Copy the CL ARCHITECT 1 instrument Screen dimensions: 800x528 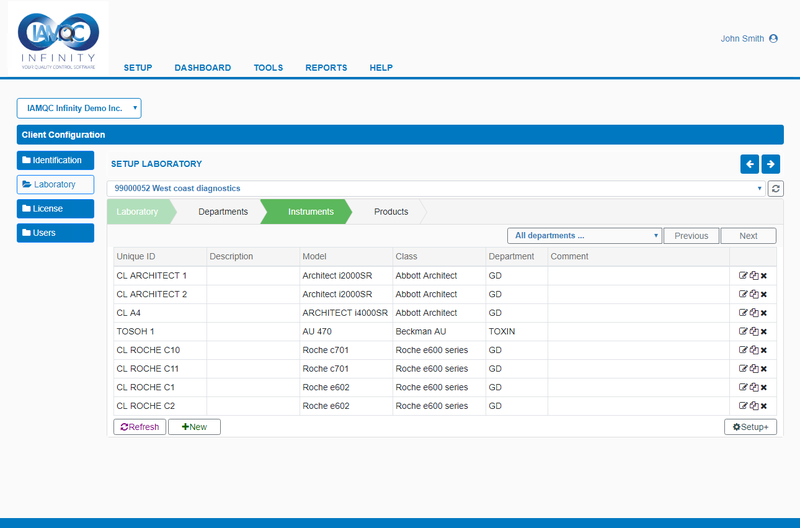[754, 275]
